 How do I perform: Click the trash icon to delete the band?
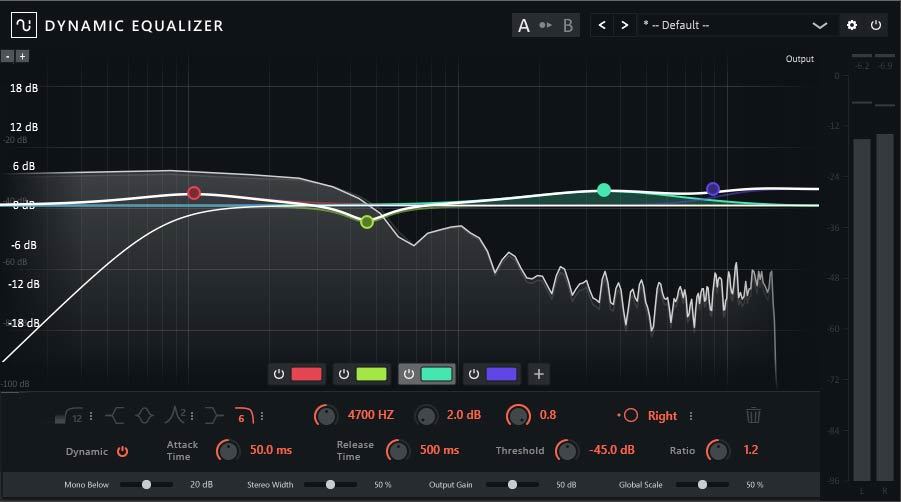[x=753, y=415]
